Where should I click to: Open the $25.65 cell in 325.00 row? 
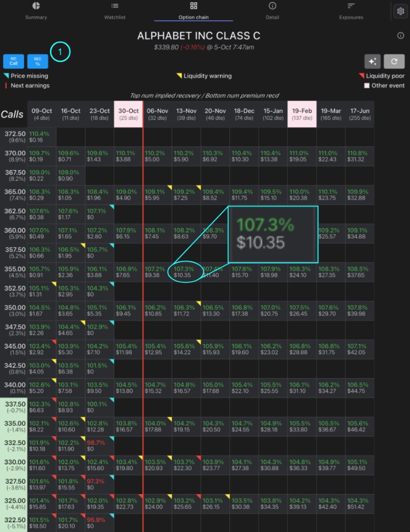tap(186, 503)
